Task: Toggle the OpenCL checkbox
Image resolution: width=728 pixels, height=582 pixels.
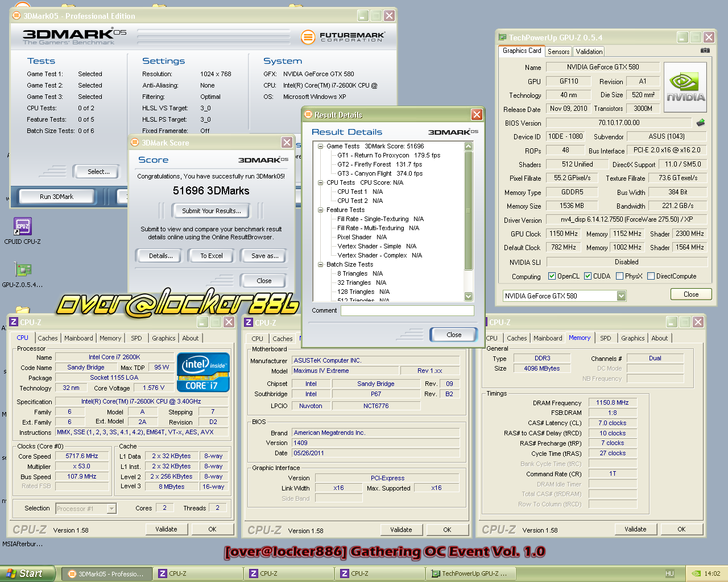Action: [x=552, y=276]
